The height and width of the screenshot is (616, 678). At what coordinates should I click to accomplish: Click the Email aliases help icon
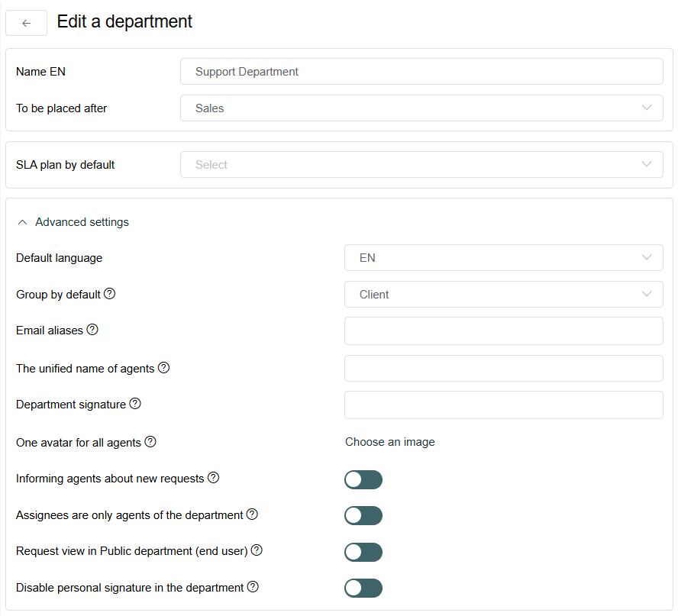pyautogui.click(x=92, y=330)
